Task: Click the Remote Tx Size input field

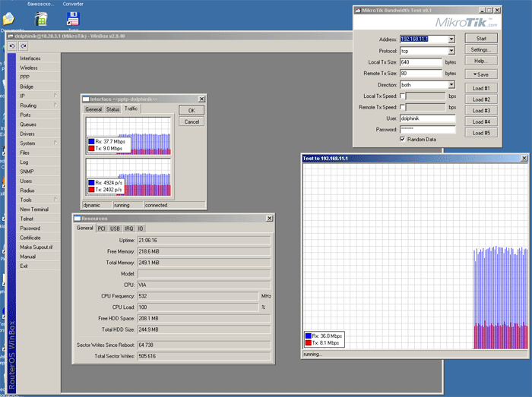Action: (421, 73)
